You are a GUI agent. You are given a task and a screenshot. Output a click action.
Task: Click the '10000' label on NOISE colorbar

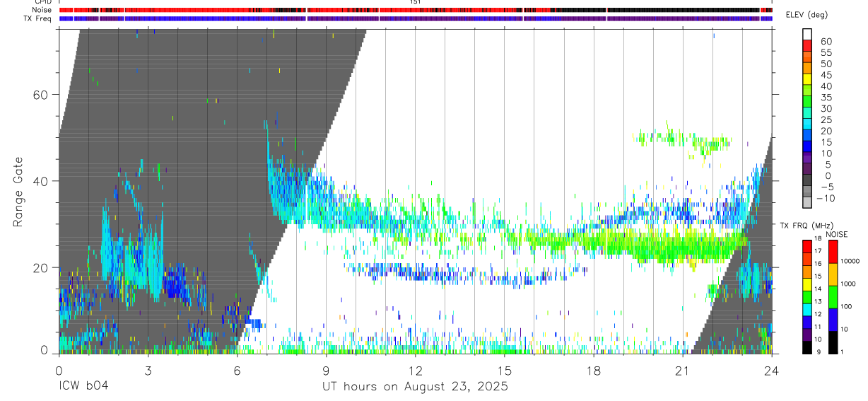point(850,262)
